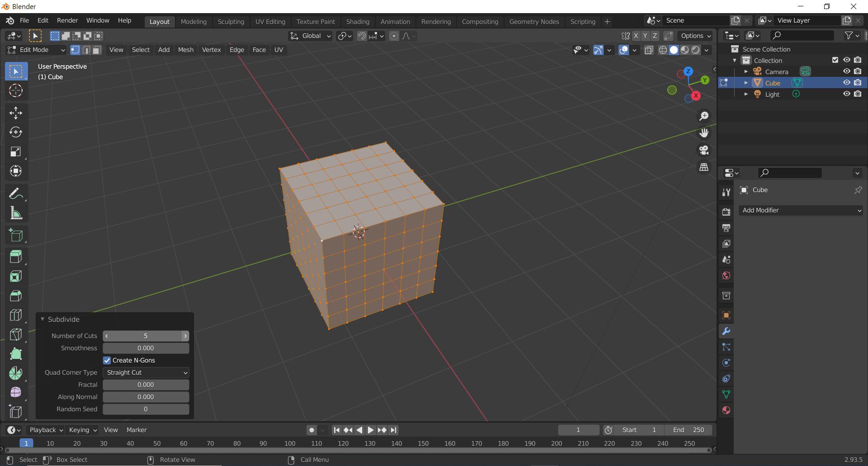Select the Extrude Region tool
This screenshot has width=868, height=466.
16,257
